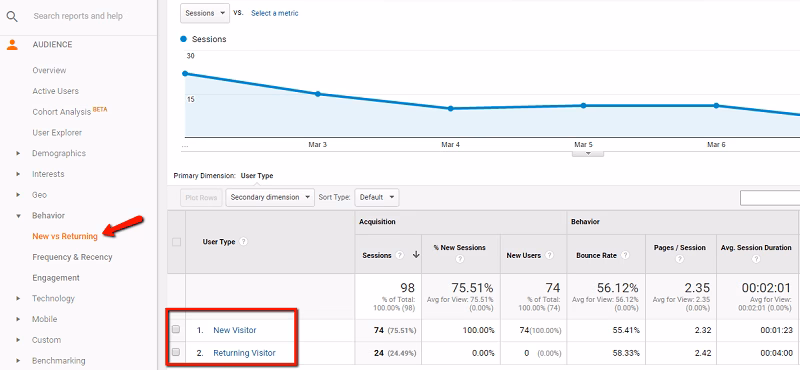Expand the Technology menu section
The image size is (800, 370).
(18, 298)
